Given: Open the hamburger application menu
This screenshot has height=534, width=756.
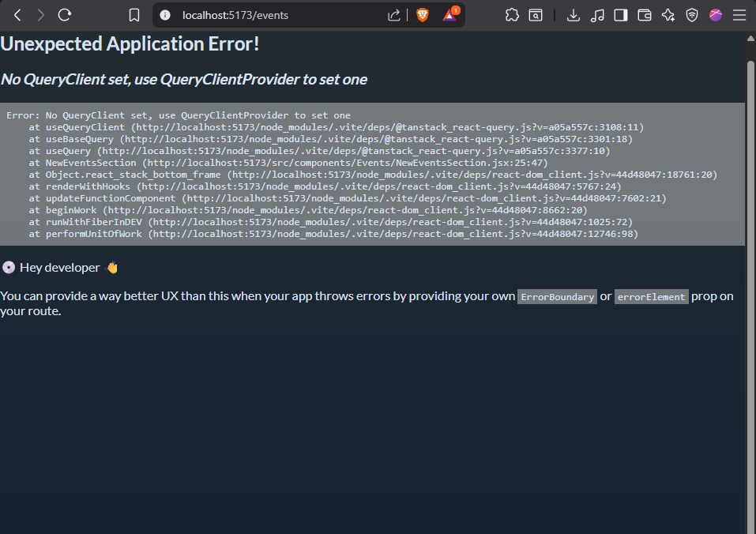Looking at the screenshot, I should (x=739, y=15).
